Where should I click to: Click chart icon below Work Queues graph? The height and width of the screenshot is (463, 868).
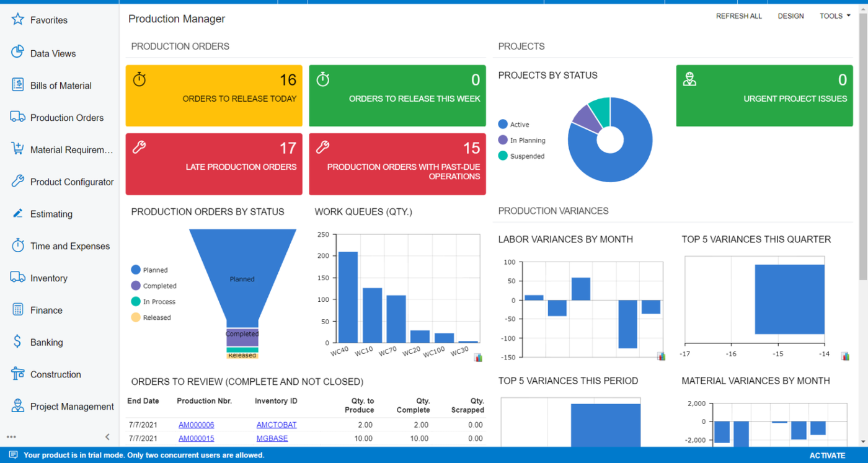[478, 358]
